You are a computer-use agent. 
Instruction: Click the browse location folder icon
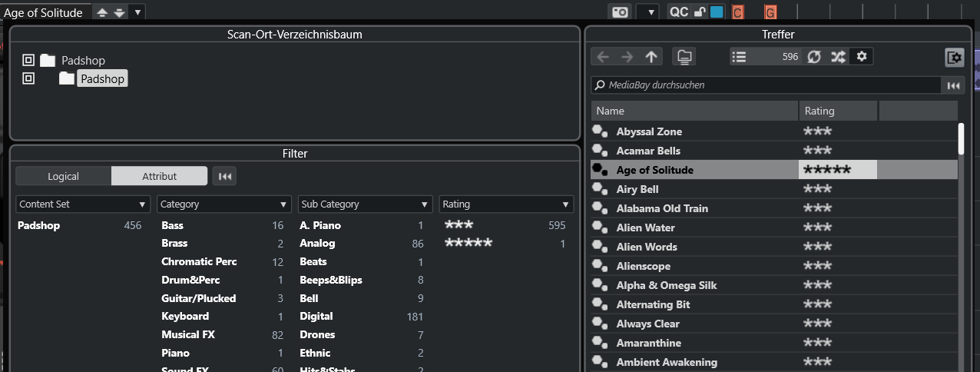683,57
